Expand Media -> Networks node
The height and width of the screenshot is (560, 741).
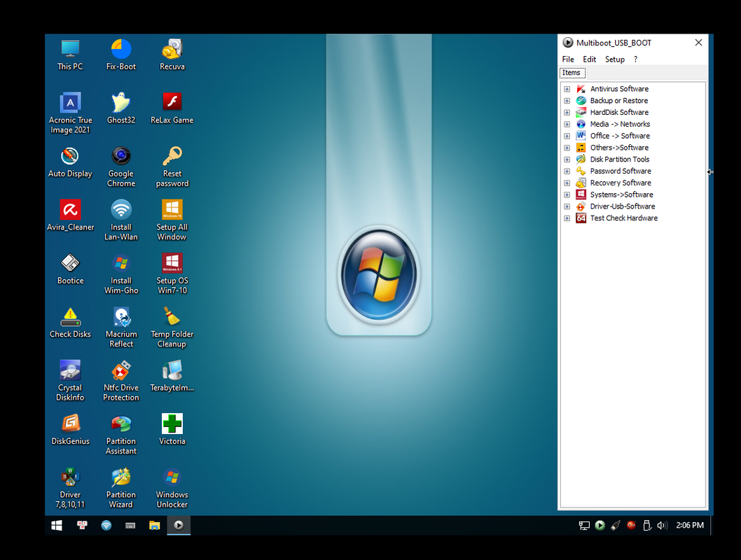point(567,124)
